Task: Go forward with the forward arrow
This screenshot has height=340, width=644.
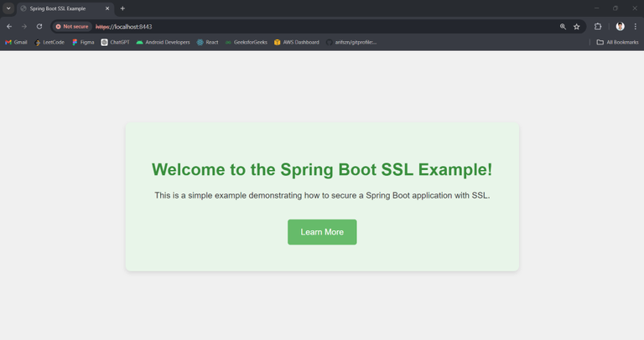Action: 23,27
